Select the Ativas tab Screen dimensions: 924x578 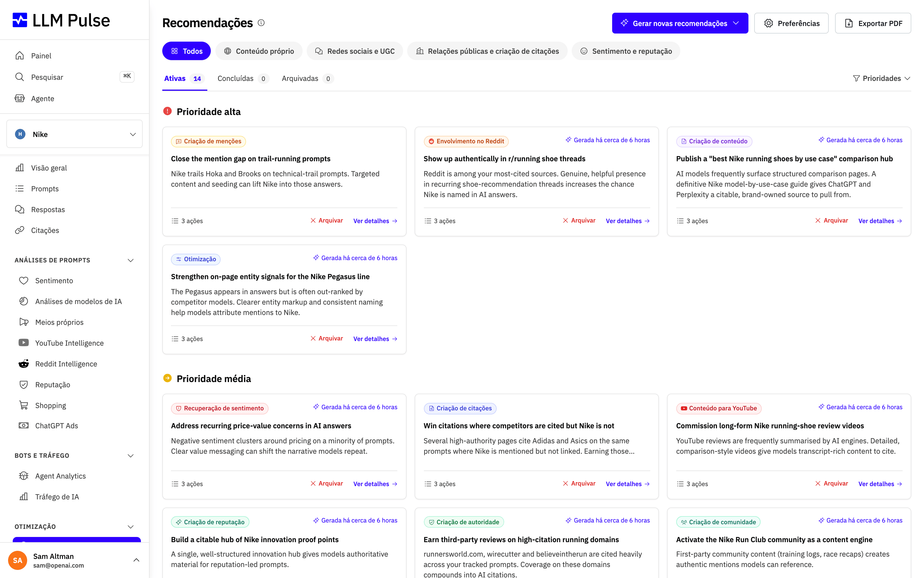pyautogui.click(x=185, y=78)
